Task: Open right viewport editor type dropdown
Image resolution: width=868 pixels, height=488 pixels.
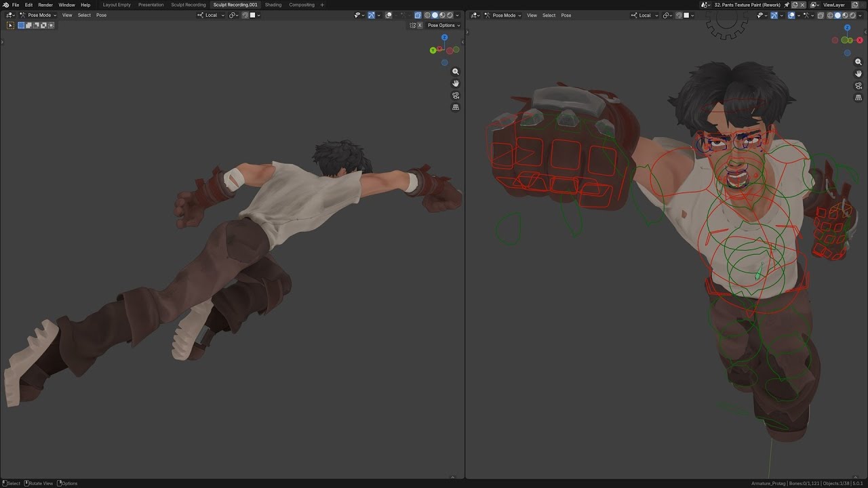Action: coord(475,15)
